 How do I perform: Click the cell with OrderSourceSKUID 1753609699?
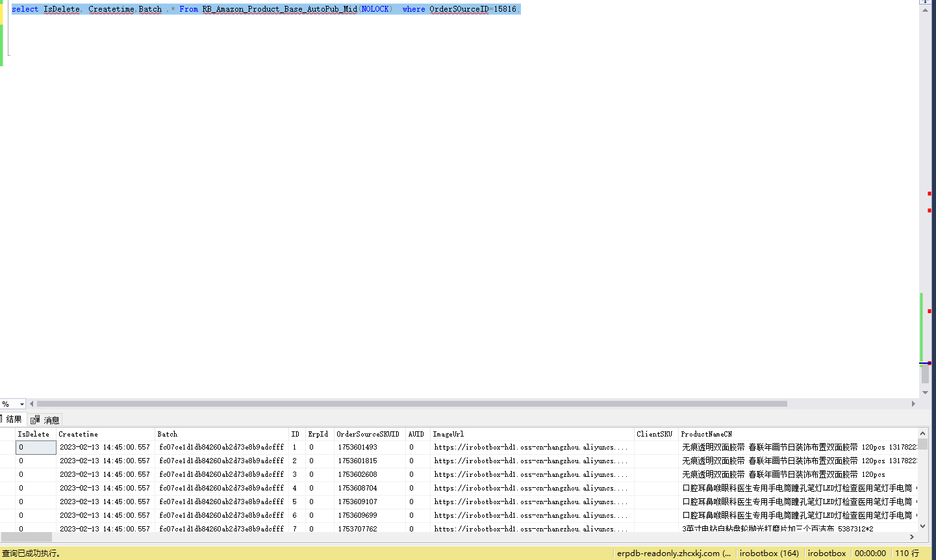370,516
